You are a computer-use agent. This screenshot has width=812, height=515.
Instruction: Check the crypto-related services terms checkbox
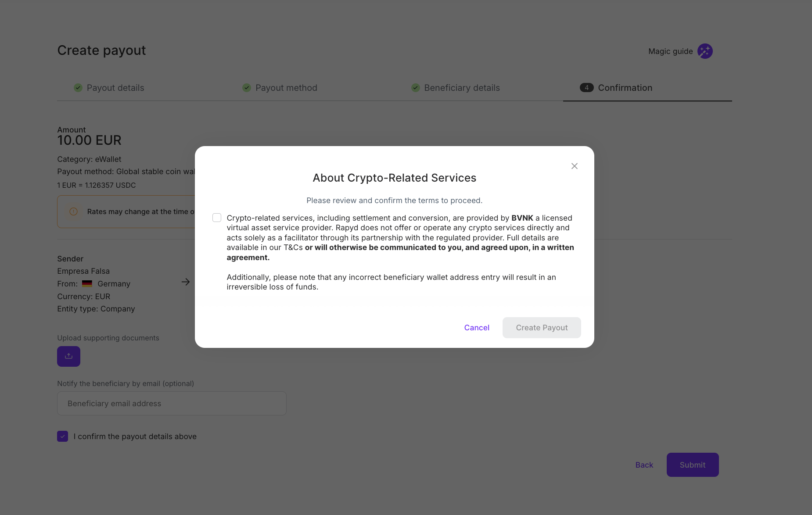tap(216, 217)
